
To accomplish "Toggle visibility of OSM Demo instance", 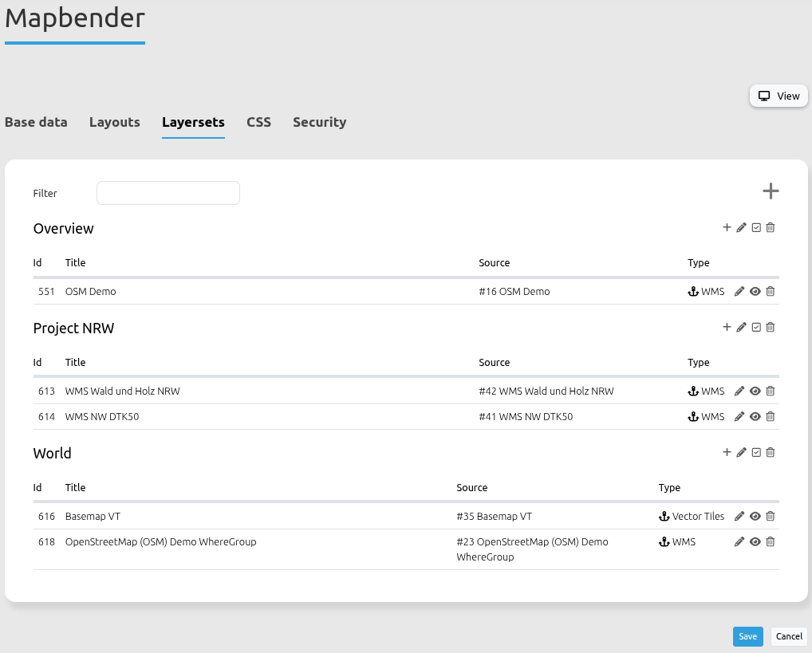I will [x=755, y=292].
